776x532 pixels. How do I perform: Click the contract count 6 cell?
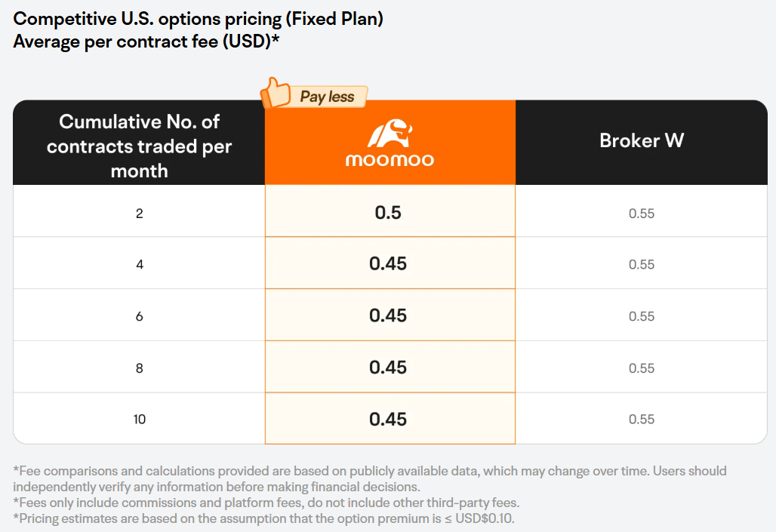[x=140, y=316]
